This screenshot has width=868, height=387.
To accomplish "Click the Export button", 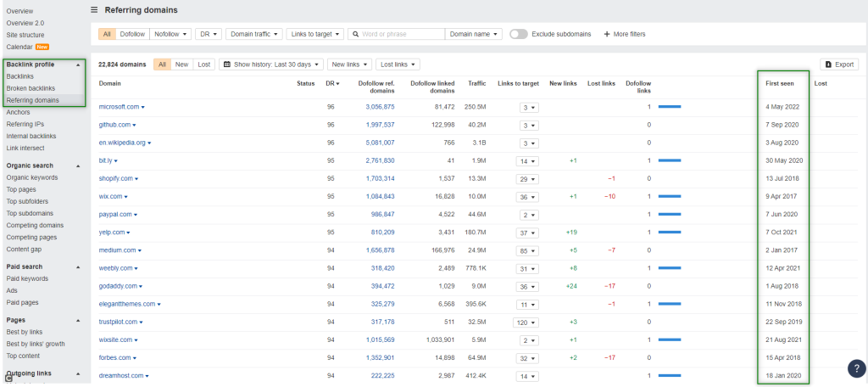I will [x=839, y=64].
